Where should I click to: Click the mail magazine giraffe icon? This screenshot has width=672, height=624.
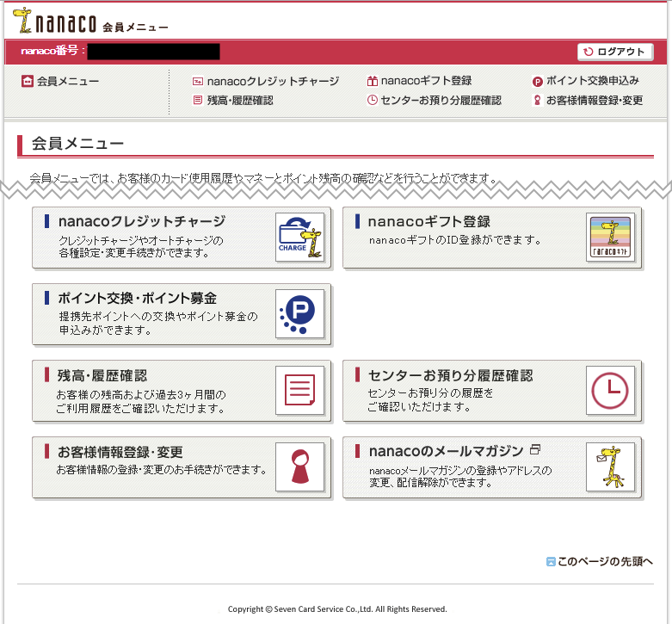point(610,467)
